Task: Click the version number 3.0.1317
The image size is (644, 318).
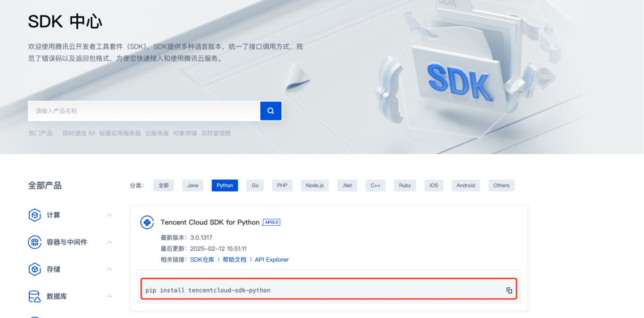Action: (x=201, y=238)
